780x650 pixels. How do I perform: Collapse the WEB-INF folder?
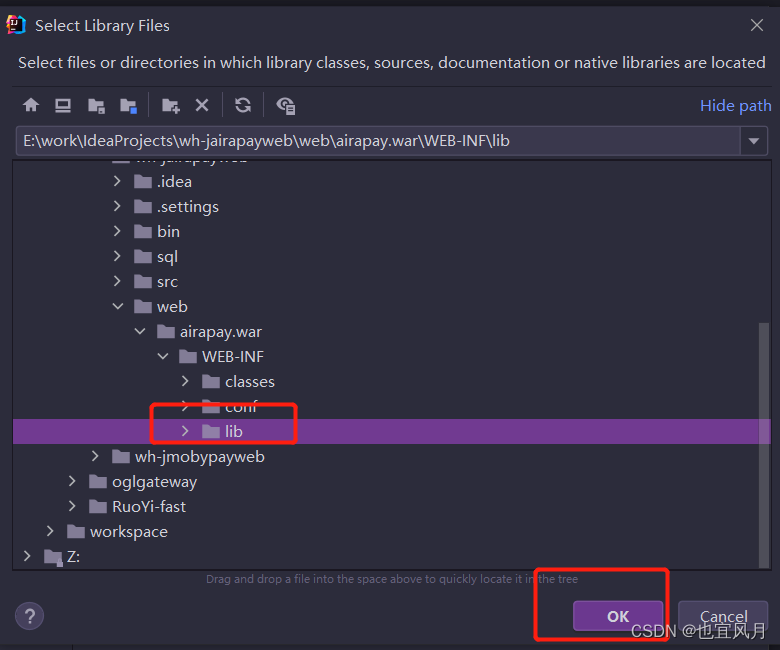point(163,356)
